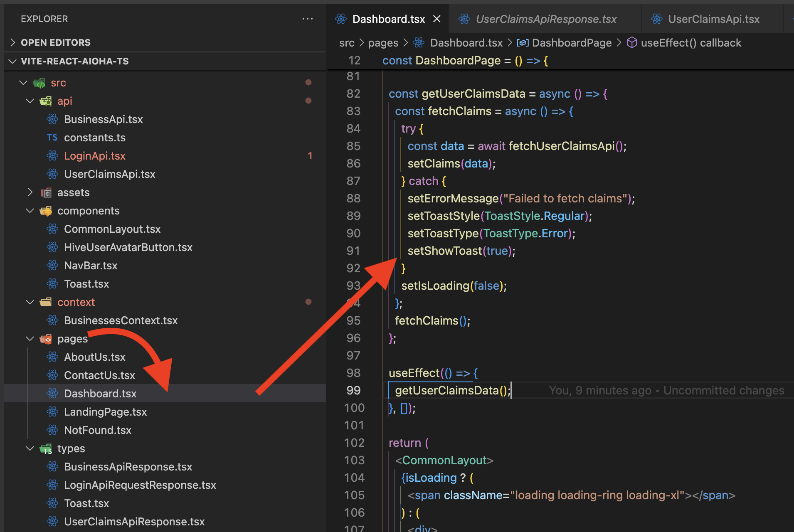Click the useEffect callback cube icon in breadcrumb
Viewport: 794px width, 532px height.
(632, 42)
